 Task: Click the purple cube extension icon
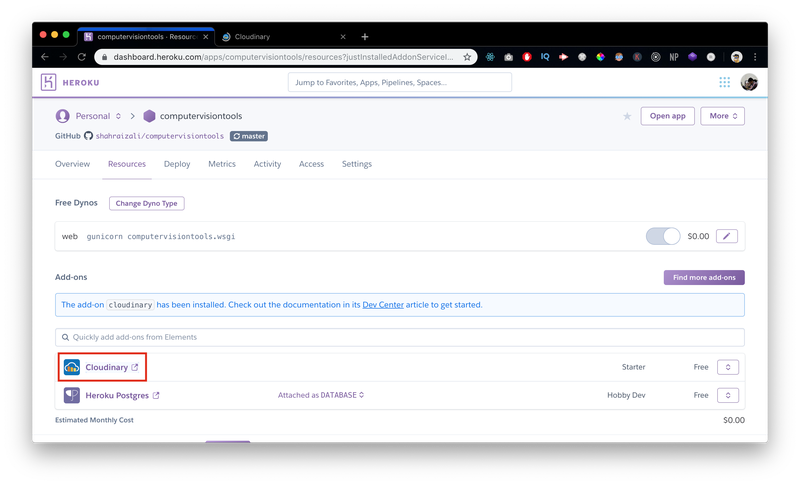(692, 57)
